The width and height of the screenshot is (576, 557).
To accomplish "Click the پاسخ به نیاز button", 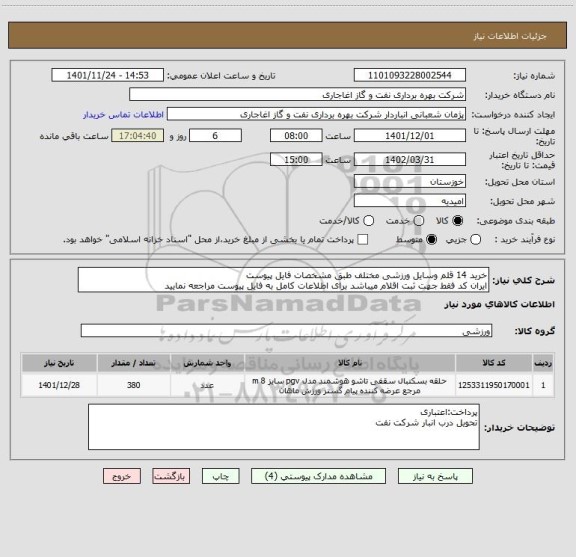I will 435,476.
